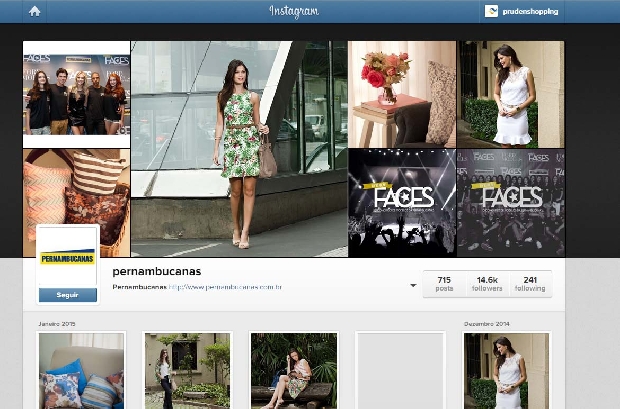Open the flower vase banner photo

pos(402,95)
